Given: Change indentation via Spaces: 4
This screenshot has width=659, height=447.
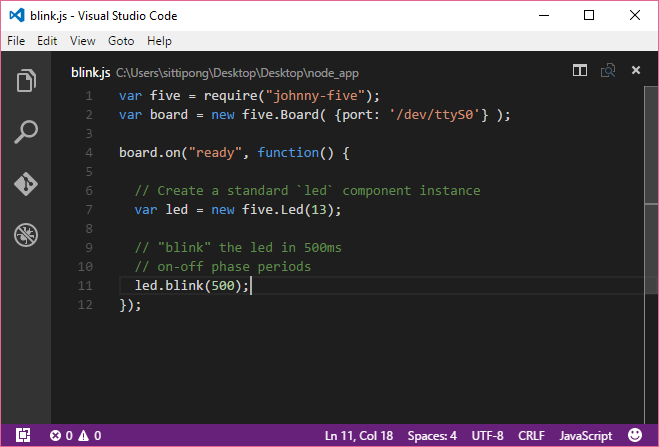Looking at the screenshot, I should pyautogui.click(x=432, y=436).
